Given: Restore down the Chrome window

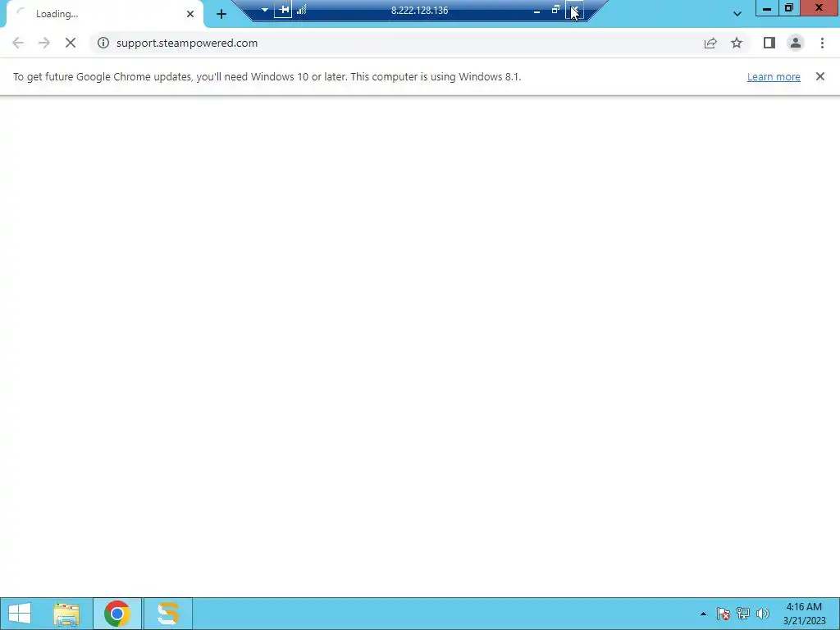Looking at the screenshot, I should pos(789,8).
